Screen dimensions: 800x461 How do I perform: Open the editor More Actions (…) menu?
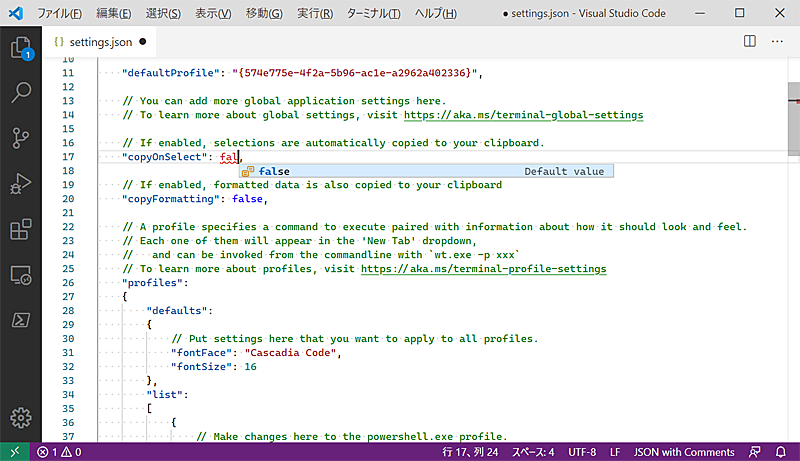coord(777,42)
